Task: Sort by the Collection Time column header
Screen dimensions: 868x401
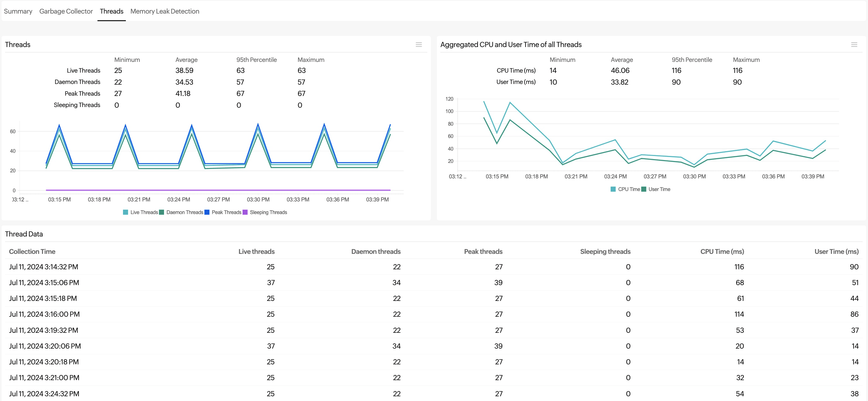Action: point(32,251)
